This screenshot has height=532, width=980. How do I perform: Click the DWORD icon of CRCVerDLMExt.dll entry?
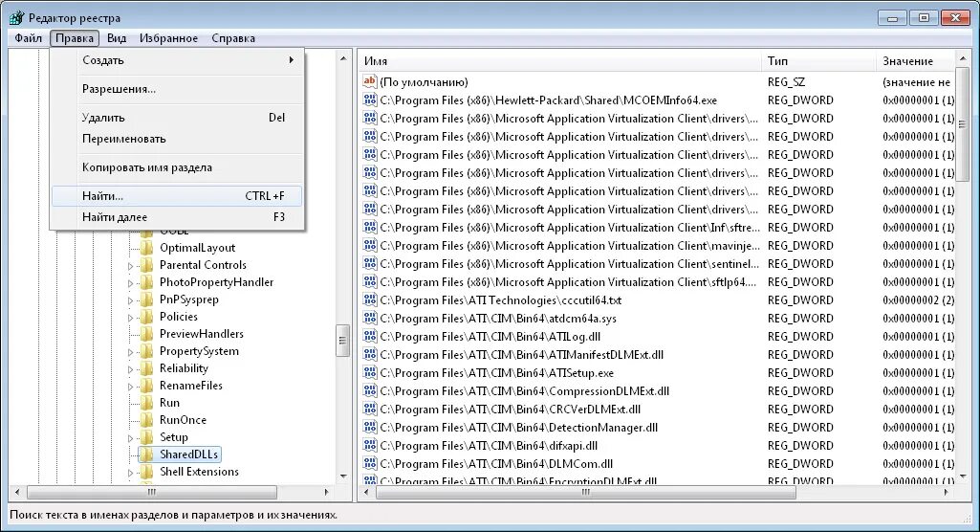370,409
